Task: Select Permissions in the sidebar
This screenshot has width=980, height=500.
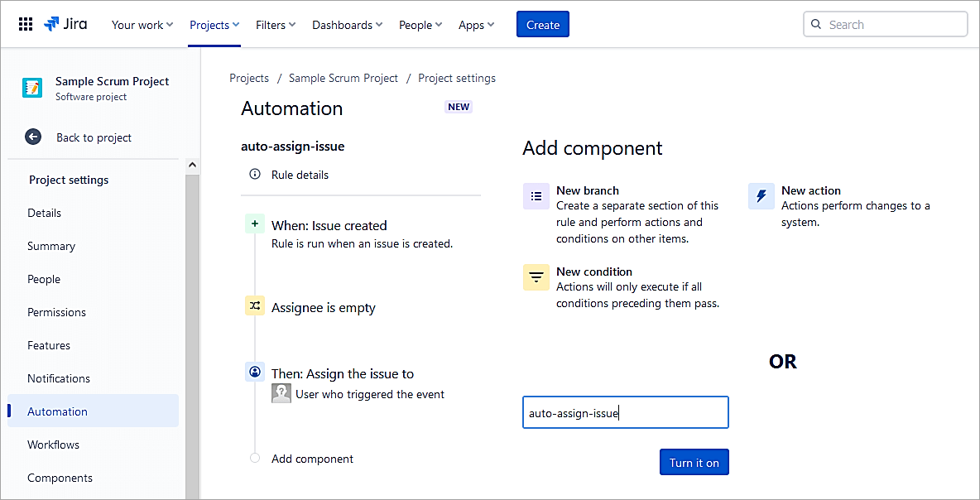Action: pos(56,312)
